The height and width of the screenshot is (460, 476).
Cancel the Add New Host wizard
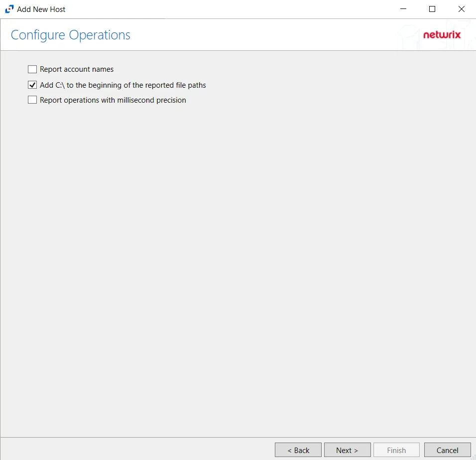pyautogui.click(x=448, y=450)
